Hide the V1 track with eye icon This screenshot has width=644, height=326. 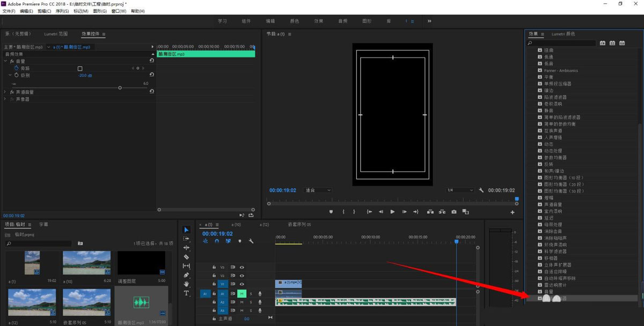(242, 284)
